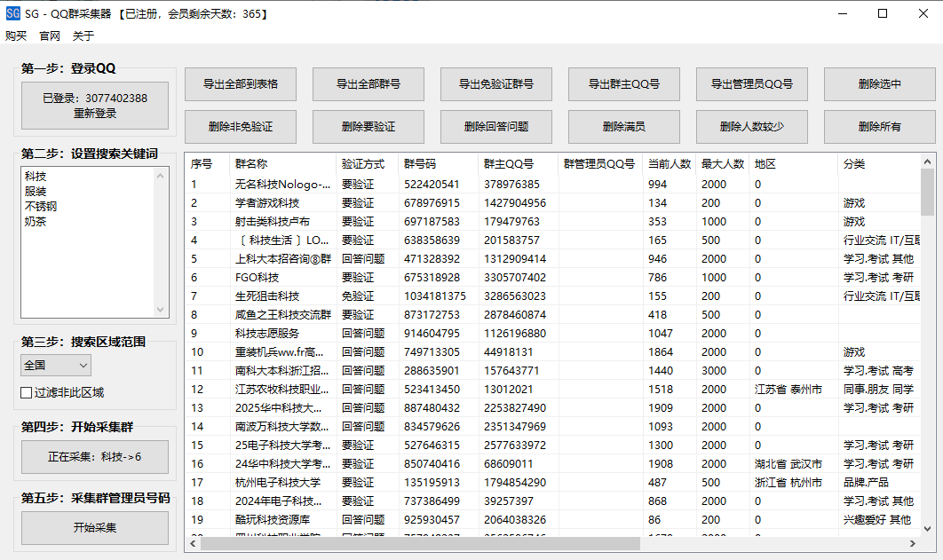Click 导出群主QQ号 button
The image size is (943, 560).
(x=623, y=84)
